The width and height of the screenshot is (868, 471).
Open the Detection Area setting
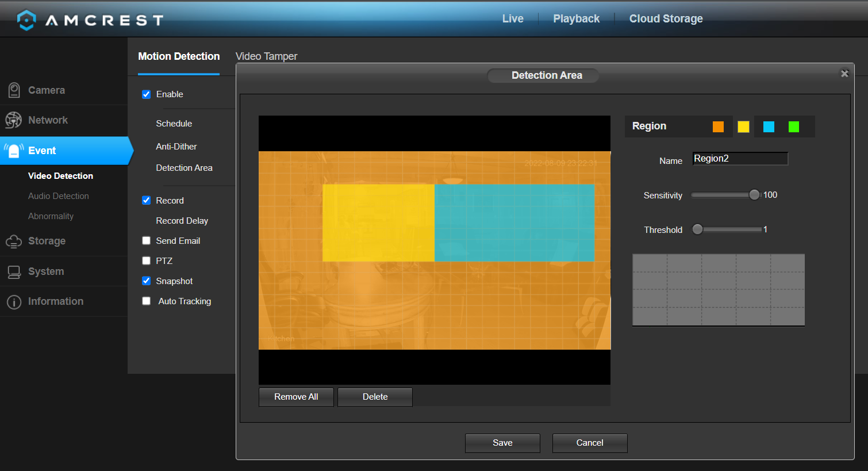coord(184,168)
